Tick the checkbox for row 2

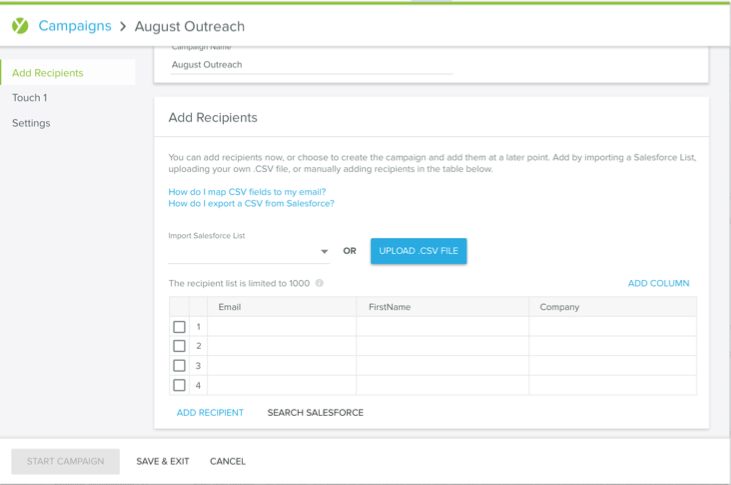179,346
